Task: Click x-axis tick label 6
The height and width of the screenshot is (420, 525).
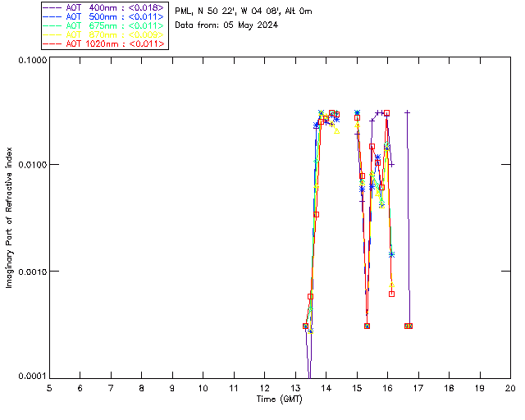Action: click(x=80, y=388)
